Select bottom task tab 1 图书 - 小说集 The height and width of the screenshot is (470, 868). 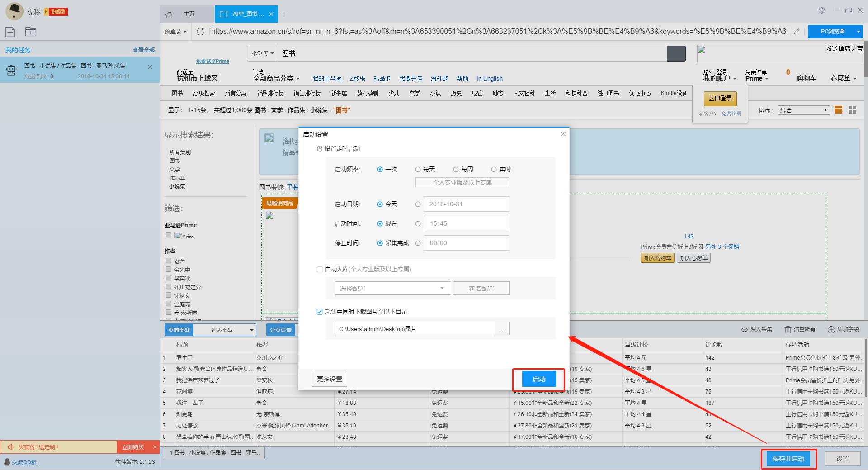215,452
